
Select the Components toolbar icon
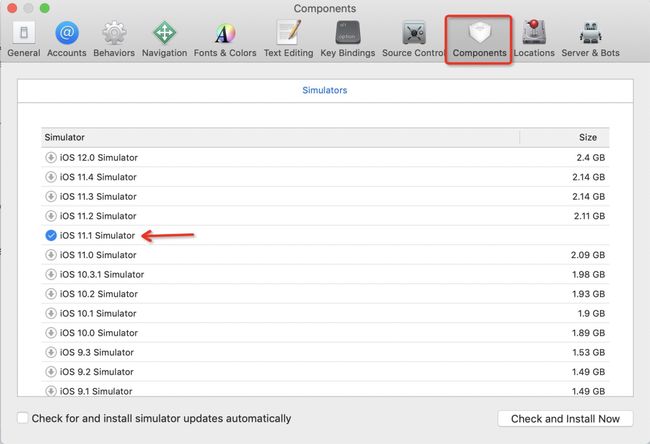(479, 40)
